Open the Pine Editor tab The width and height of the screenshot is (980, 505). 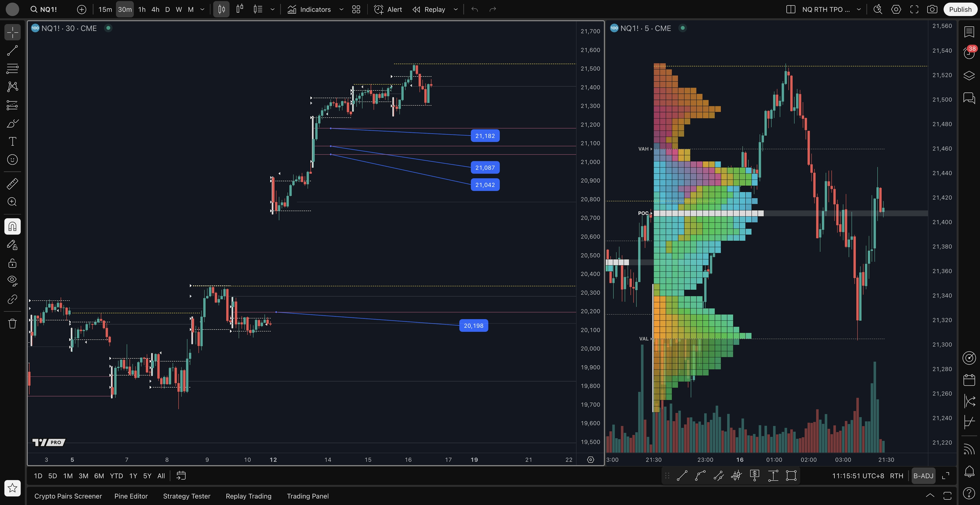click(x=131, y=496)
